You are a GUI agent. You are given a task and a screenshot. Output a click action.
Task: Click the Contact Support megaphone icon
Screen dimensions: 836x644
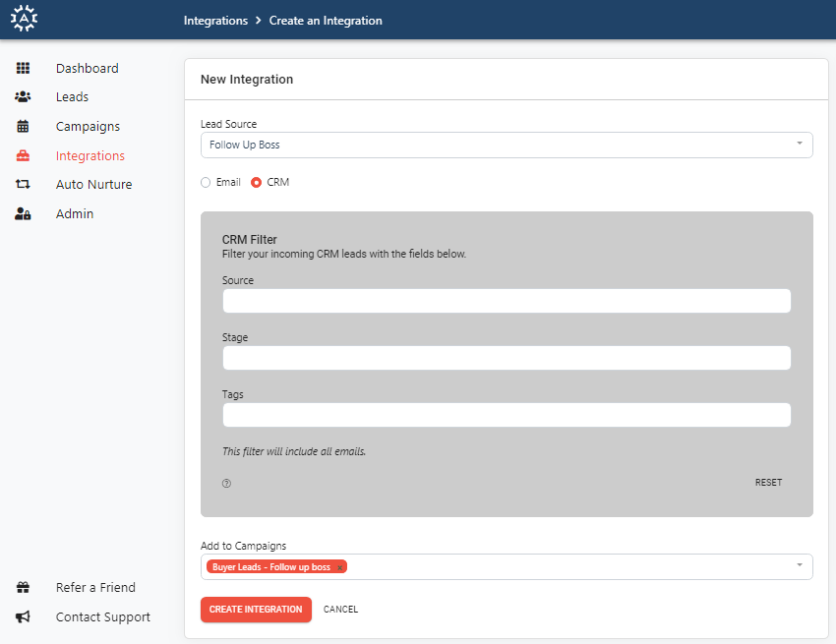(23, 616)
